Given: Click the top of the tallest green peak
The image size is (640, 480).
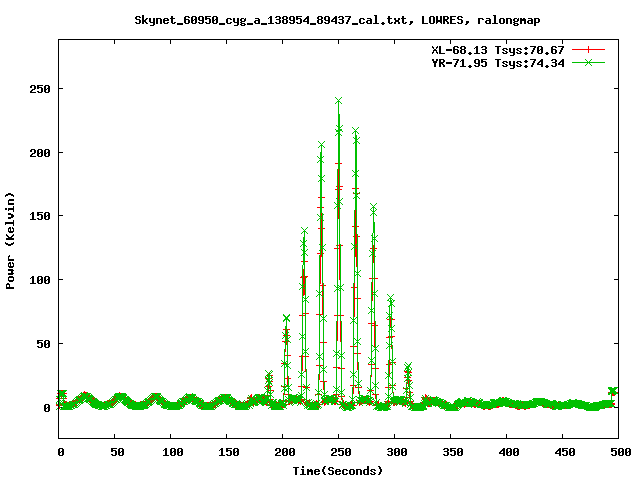Looking at the screenshot, I should click(339, 101).
